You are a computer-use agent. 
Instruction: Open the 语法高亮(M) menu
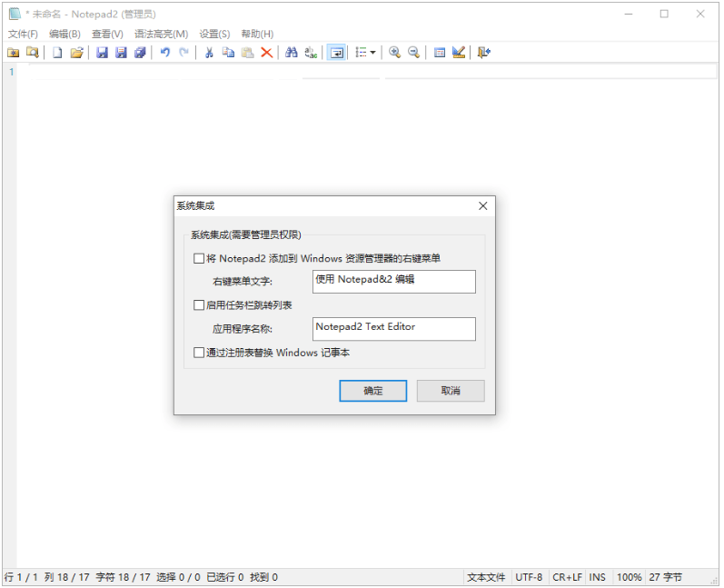click(161, 34)
